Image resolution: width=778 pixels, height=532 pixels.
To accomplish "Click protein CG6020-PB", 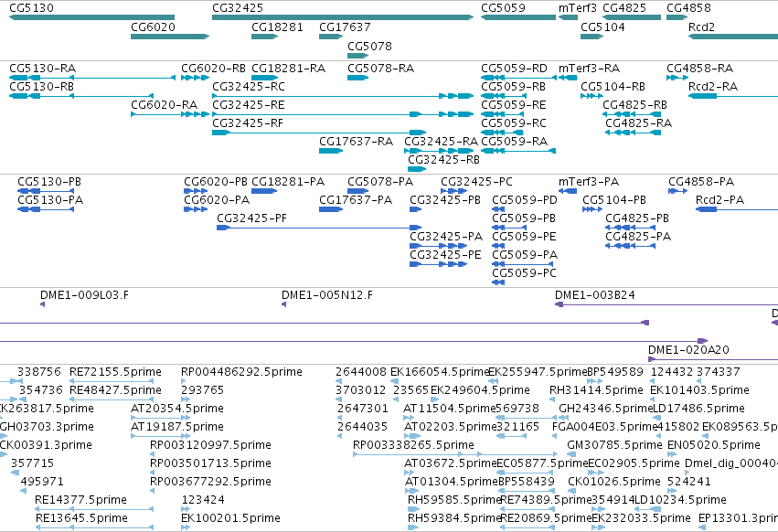I will [x=196, y=191].
